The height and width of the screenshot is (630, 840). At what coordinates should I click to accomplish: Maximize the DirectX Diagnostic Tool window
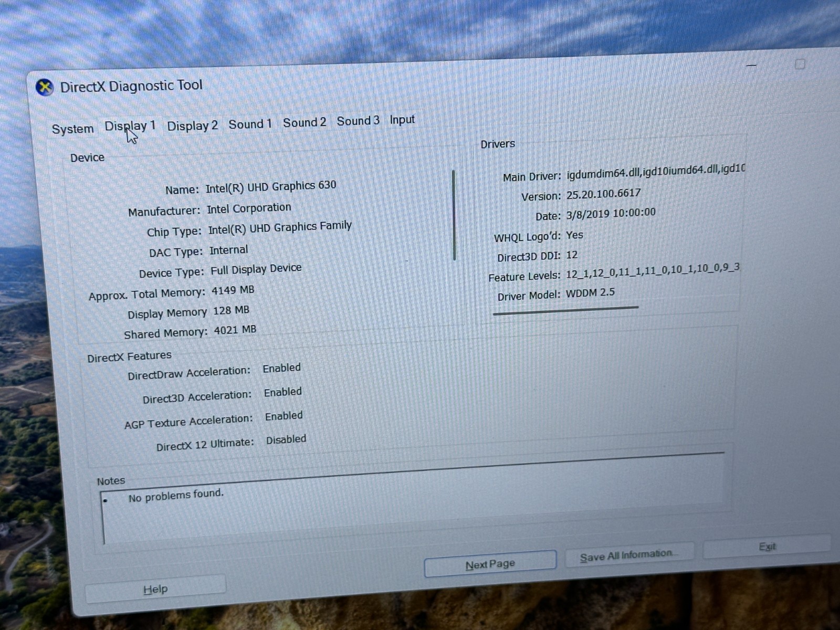(x=800, y=64)
